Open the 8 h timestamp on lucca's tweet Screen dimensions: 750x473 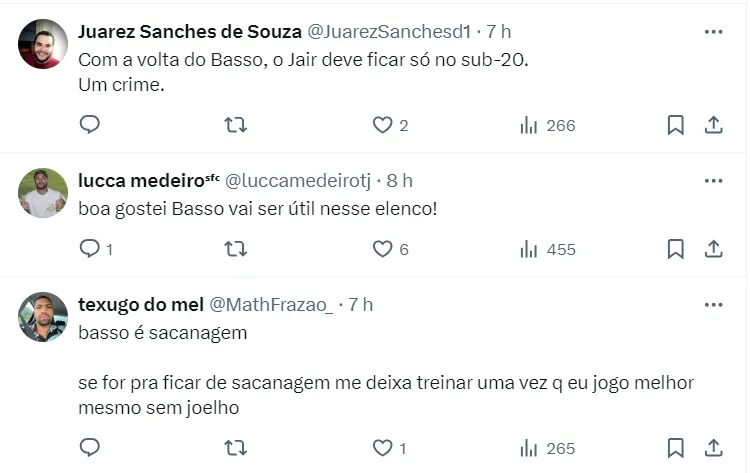click(x=399, y=181)
